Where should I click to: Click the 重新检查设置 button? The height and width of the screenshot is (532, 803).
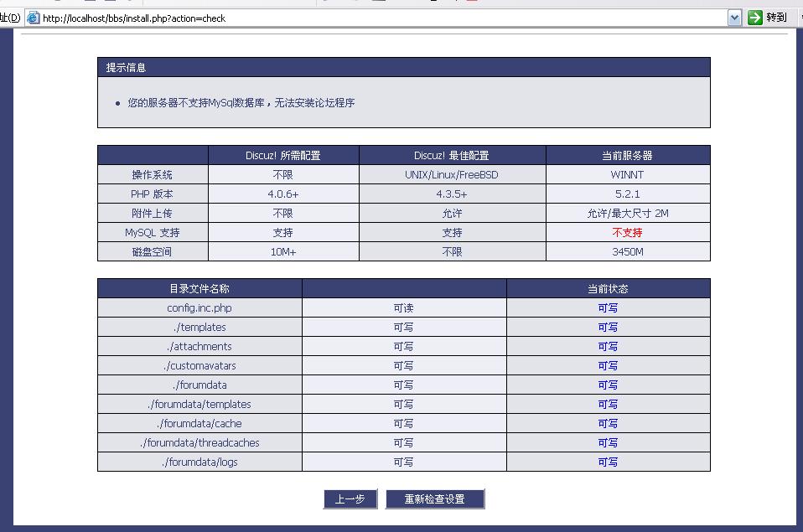[x=435, y=498]
